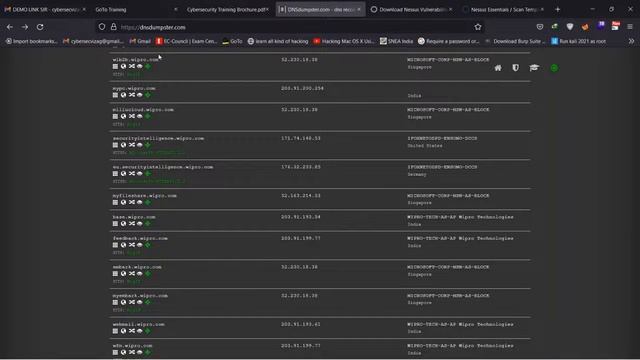Click the shuffle icon under mypc.wipro.com
This screenshot has width=640, height=360.
pyautogui.click(x=132, y=95)
